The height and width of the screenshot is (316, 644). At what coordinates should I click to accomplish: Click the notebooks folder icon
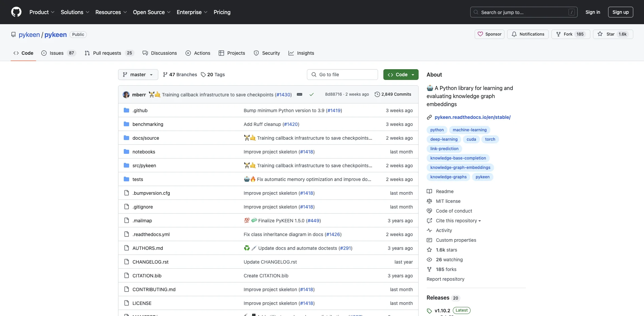pyautogui.click(x=126, y=152)
